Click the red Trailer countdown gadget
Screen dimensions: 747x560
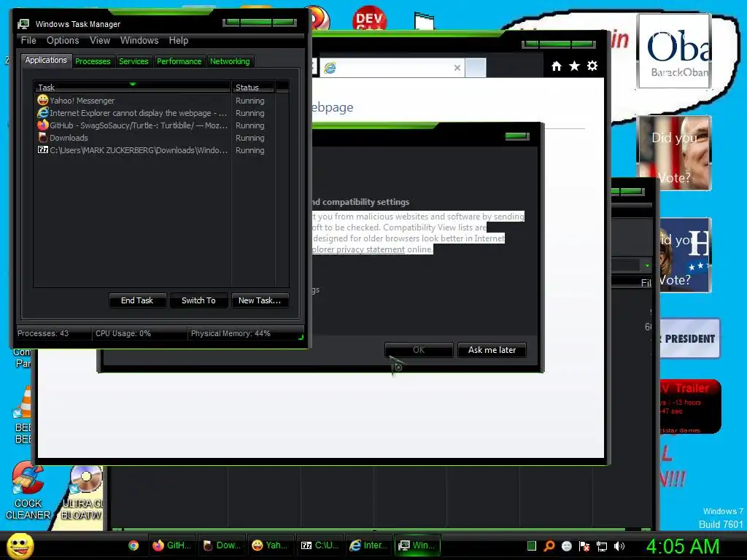[x=690, y=407]
